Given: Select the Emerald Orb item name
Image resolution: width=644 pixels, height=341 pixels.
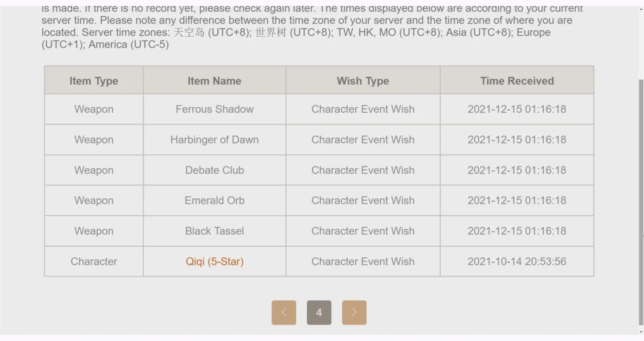Looking at the screenshot, I should coord(214,200).
